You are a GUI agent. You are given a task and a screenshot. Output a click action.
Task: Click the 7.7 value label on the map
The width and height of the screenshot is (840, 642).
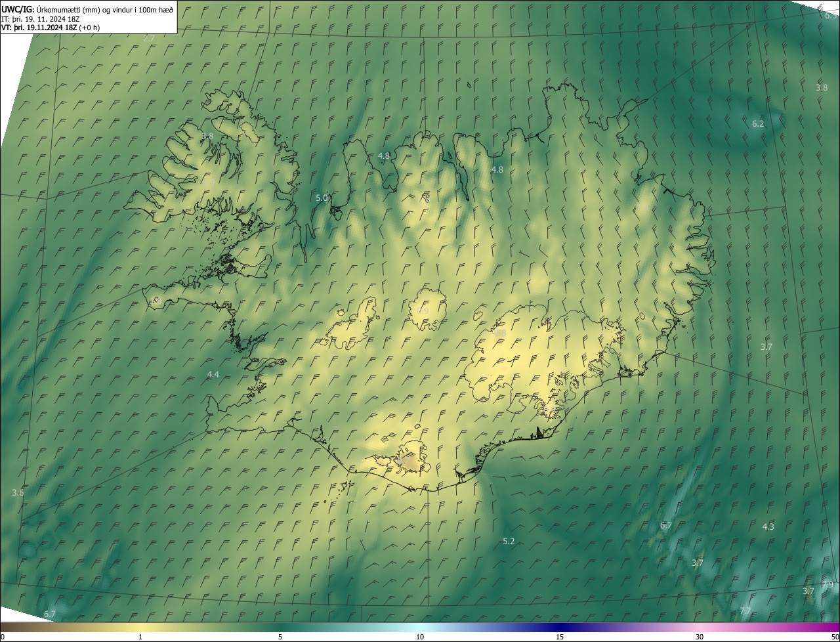[745, 610]
